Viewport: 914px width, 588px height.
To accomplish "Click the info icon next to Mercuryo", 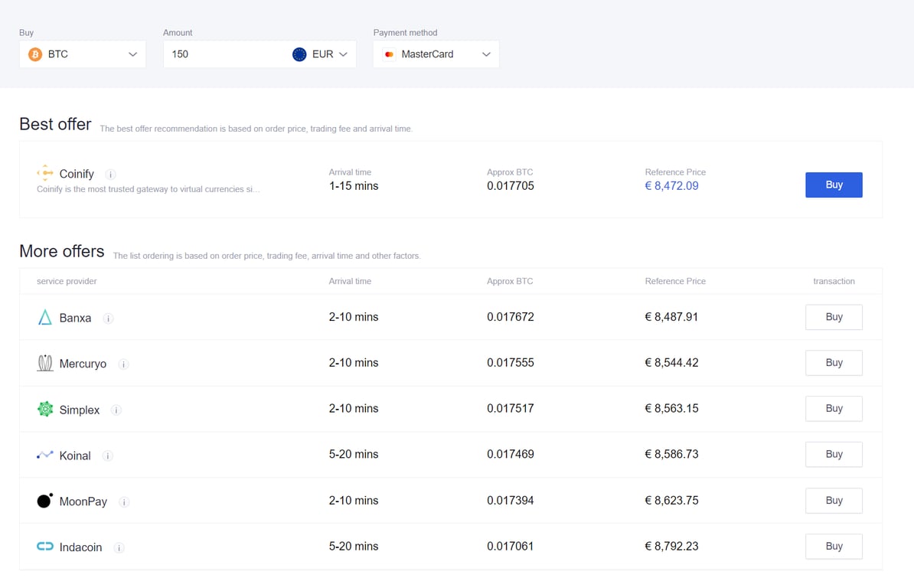I will pos(124,364).
